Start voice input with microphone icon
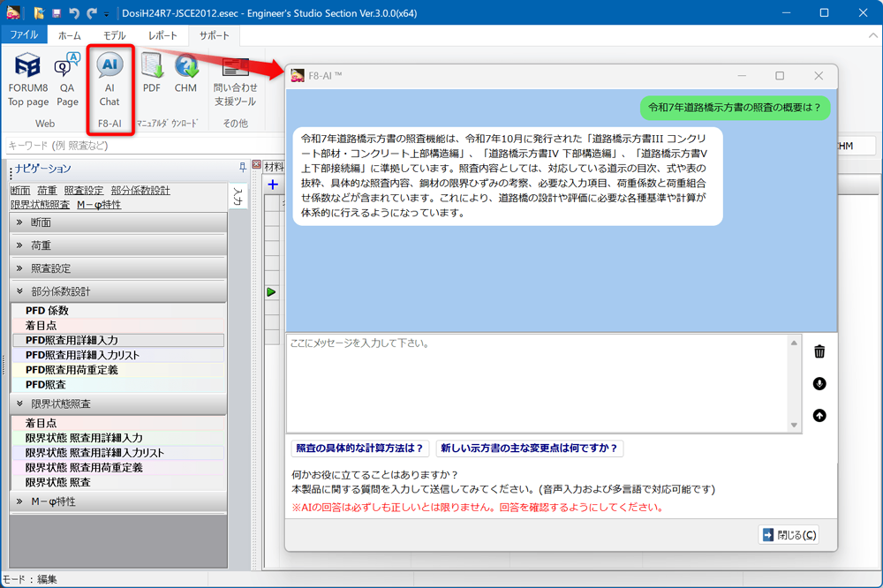This screenshot has width=883, height=588. point(819,383)
